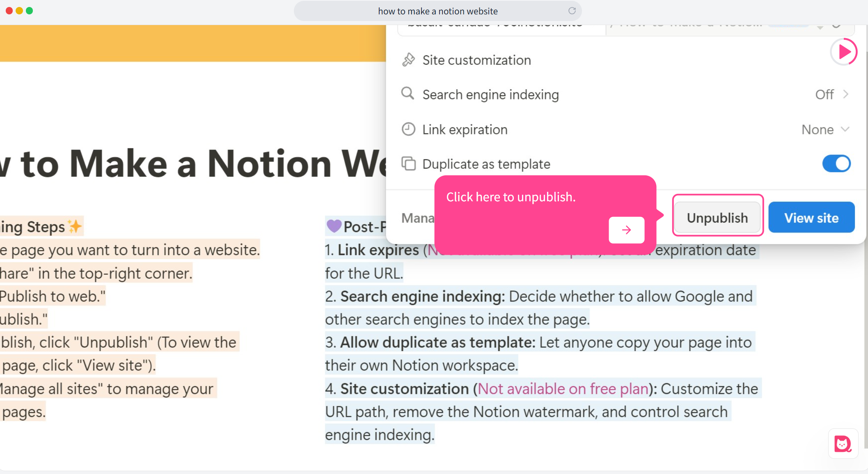Image resolution: width=868 pixels, height=474 pixels.
Task: Advance tutorial with the arrow button
Action: click(x=626, y=230)
